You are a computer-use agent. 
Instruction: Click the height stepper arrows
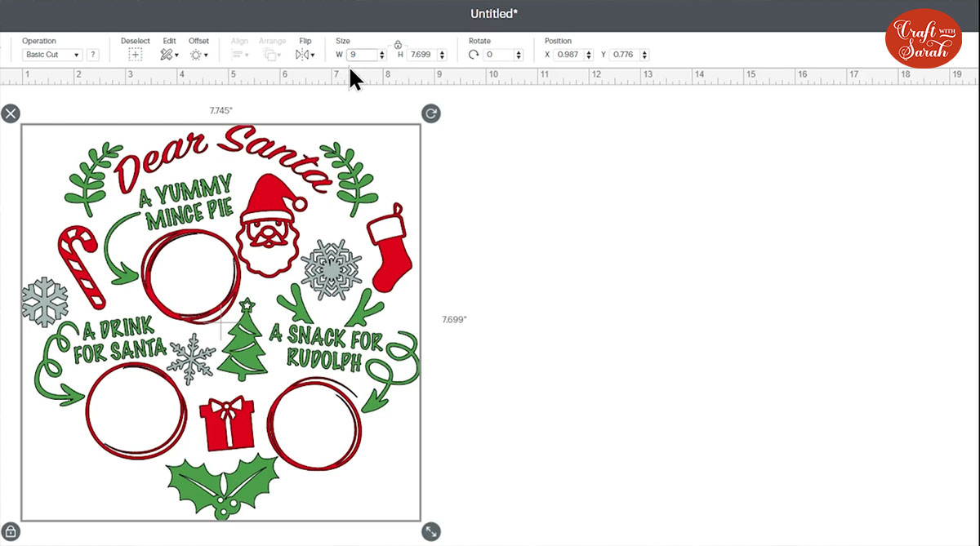(x=442, y=55)
